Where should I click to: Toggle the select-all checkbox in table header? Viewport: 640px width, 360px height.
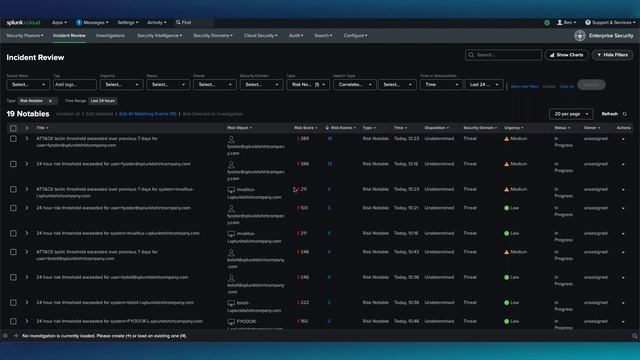(13, 128)
